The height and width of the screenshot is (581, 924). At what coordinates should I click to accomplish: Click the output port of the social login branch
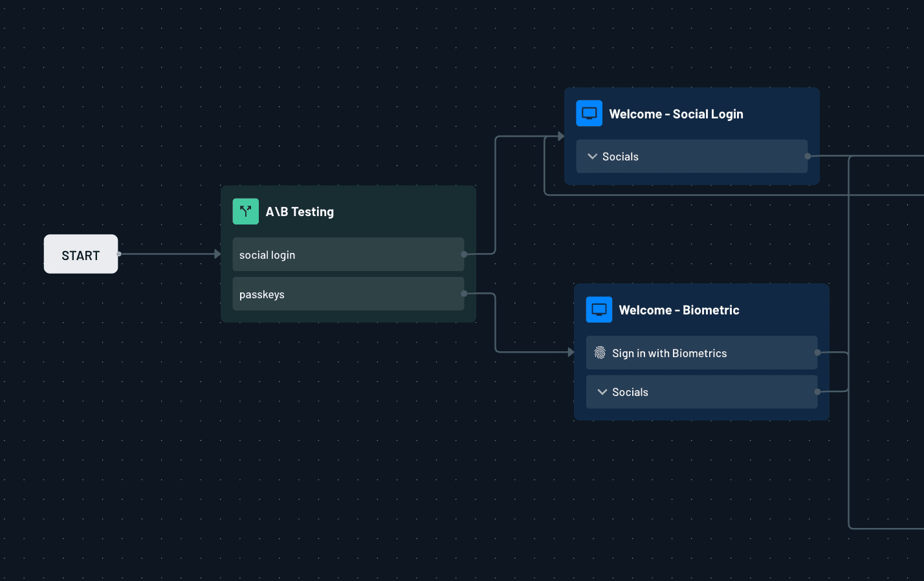pos(463,254)
